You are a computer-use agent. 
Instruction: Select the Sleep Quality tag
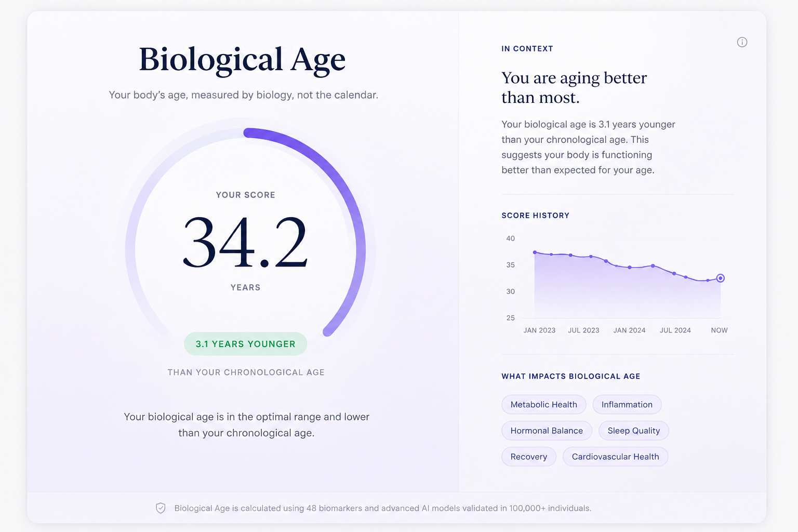633,431
